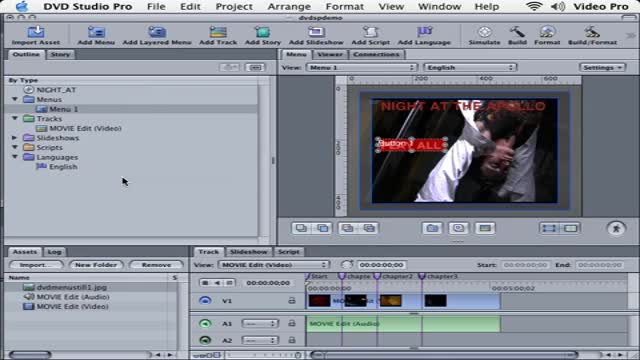Click the add slideshow icon below the menu canvas
The width and height of the screenshot is (640, 360).
coord(458,228)
